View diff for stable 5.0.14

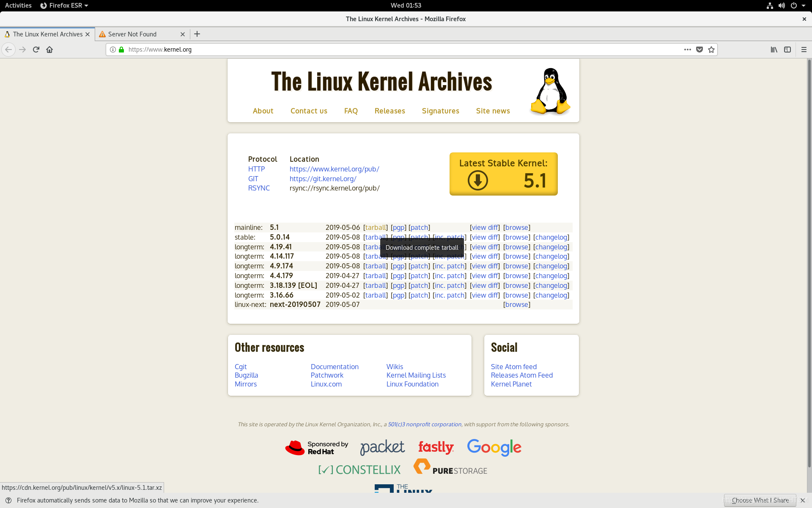485,237
